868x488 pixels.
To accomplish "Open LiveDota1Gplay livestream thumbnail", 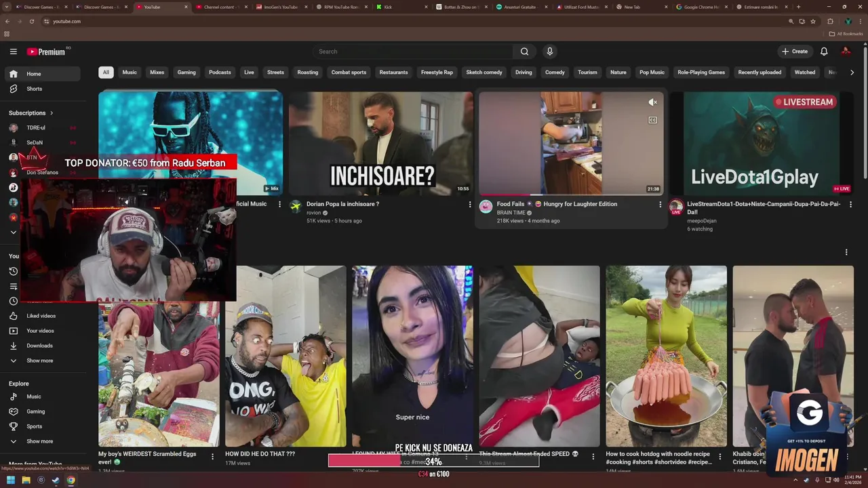I will (762, 143).
